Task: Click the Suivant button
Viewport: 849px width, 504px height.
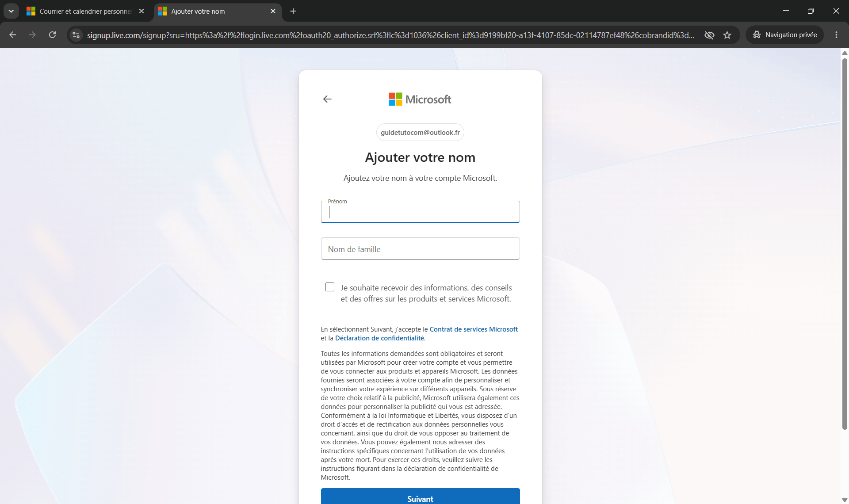Action: coord(420,496)
